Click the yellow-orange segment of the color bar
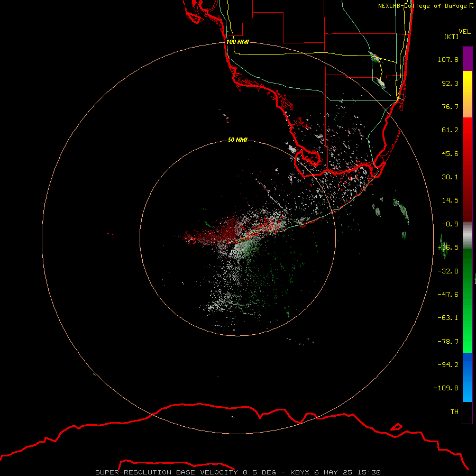 click(467, 94)
